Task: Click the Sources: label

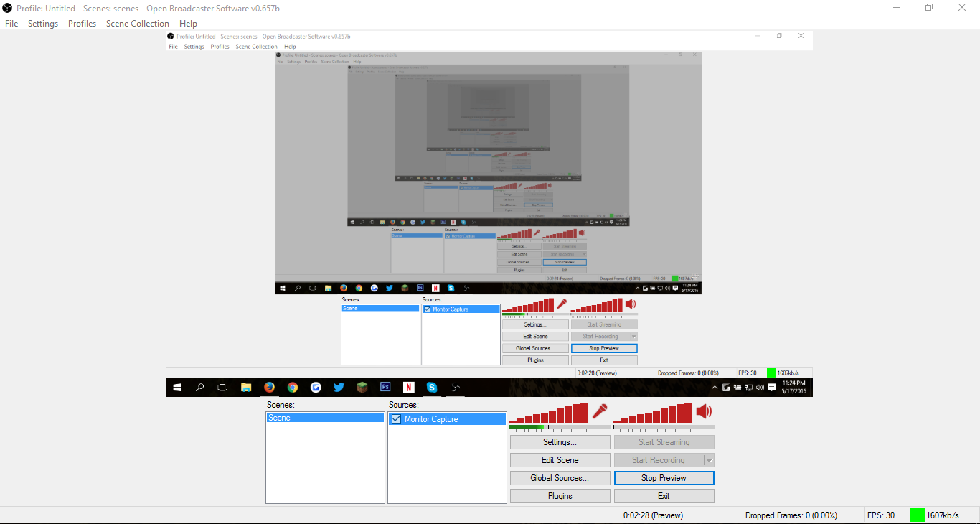Action: coord(404,405)
